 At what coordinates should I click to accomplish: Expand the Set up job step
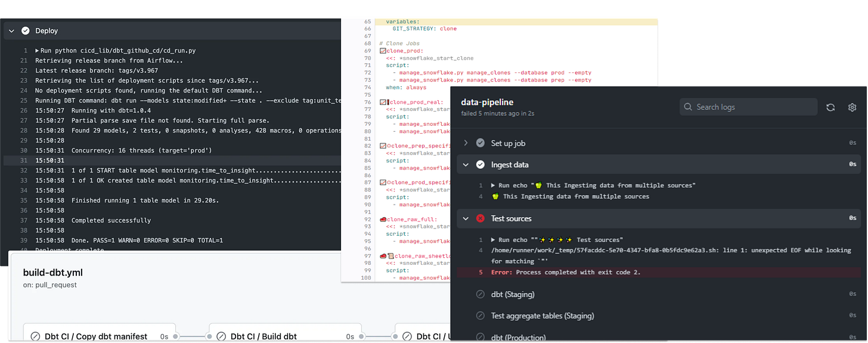466,143
